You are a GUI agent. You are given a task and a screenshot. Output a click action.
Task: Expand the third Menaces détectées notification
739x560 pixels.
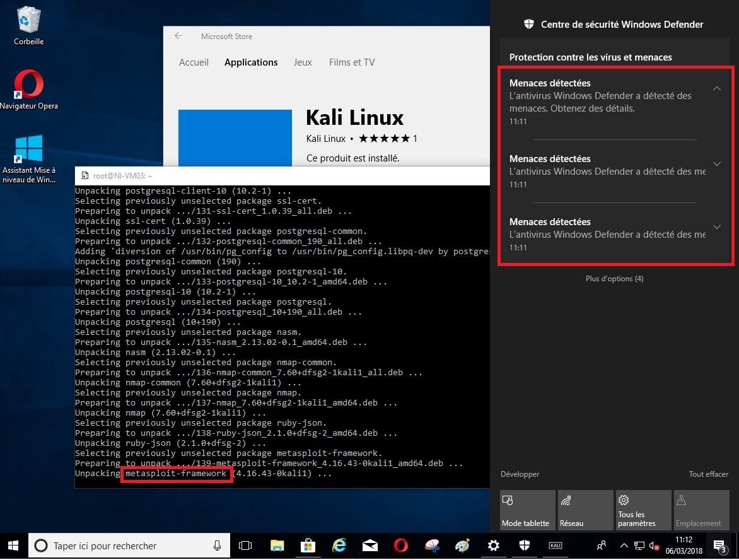pyautogui.click(x=716, y=227)
